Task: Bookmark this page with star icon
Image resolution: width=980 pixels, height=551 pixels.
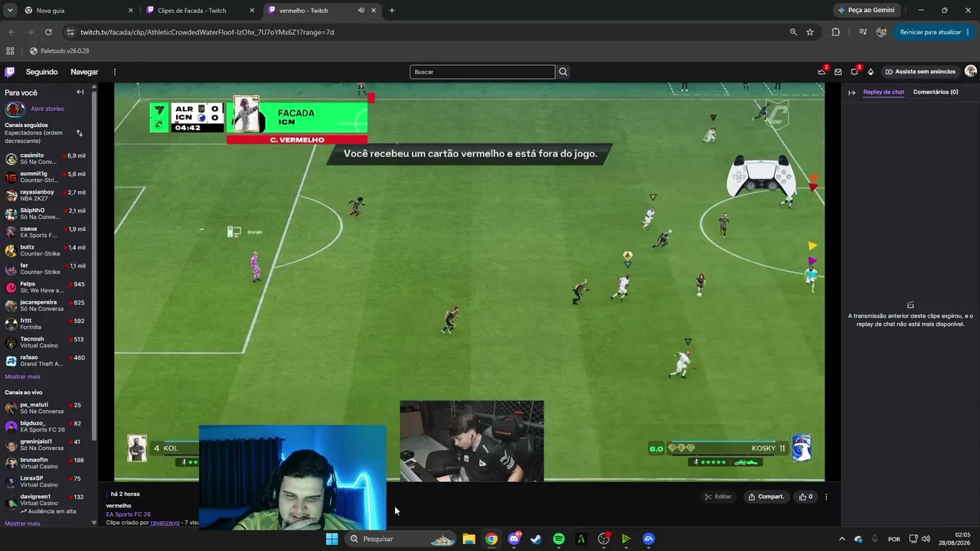Action: [810, 32]
